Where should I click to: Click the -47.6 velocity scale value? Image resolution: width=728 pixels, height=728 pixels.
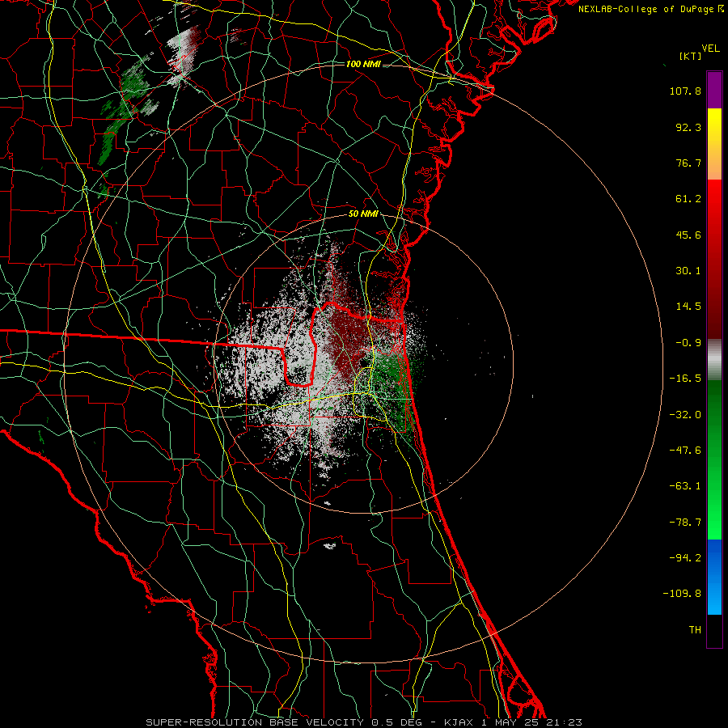coord(685,451)
